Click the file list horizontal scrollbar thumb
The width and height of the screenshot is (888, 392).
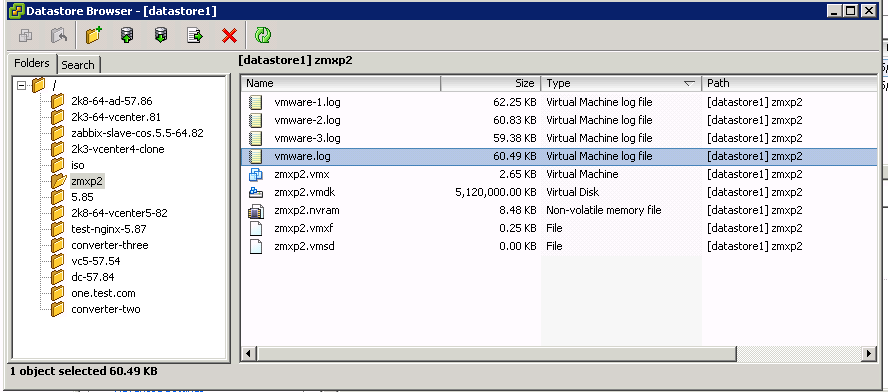496,354
